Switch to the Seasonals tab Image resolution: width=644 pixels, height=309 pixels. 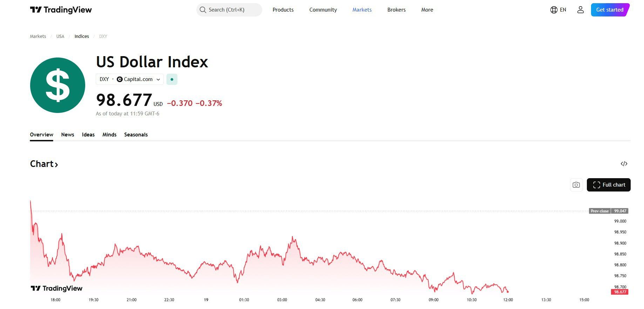point(136,135)
